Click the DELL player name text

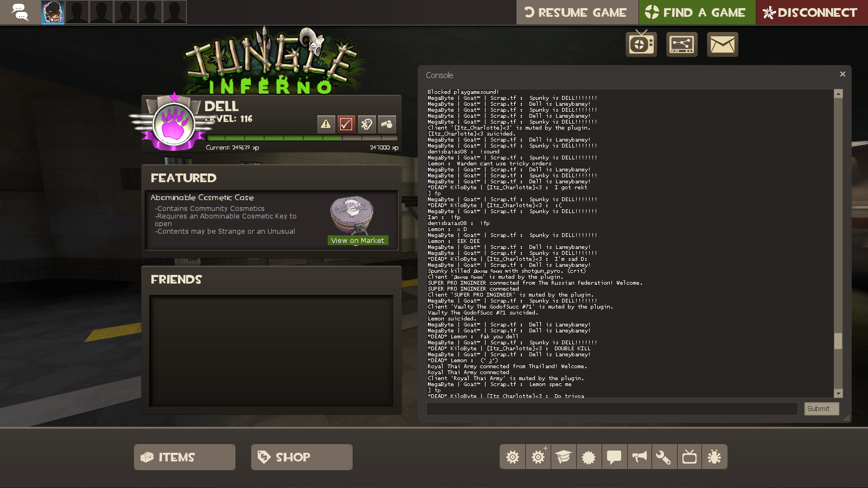click(221, 106)
